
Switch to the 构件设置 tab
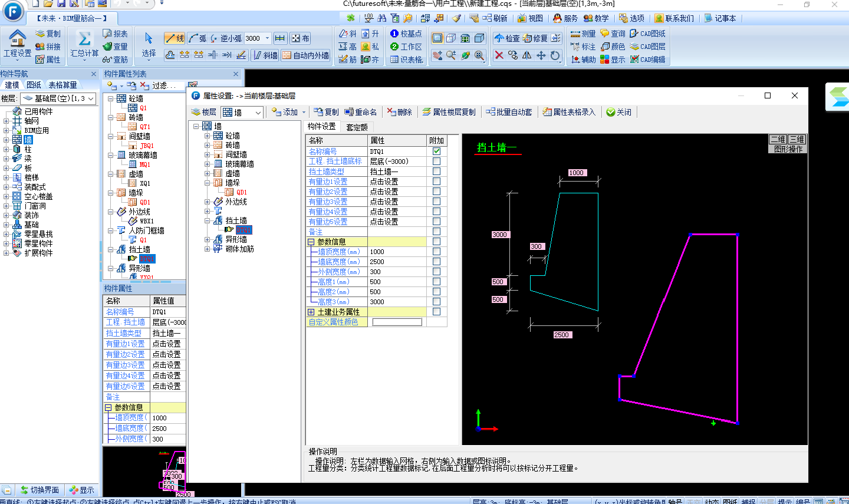click(x=321, y=126)
